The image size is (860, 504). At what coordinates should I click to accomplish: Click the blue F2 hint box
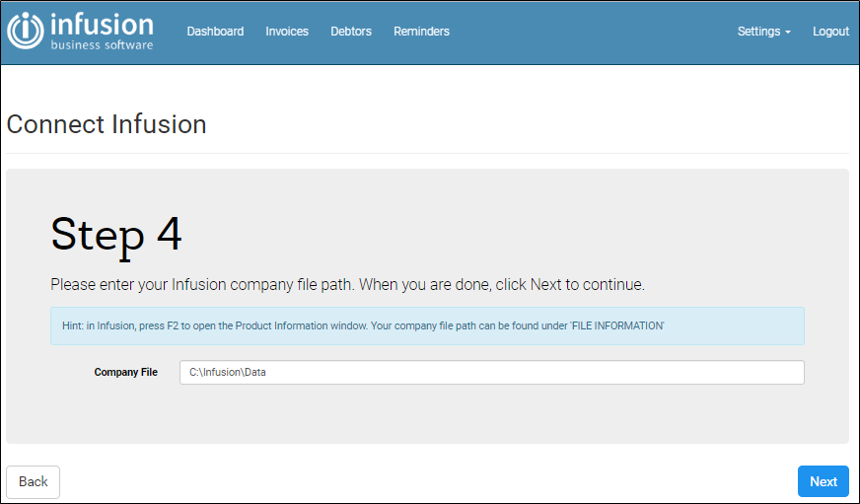pyautogui.click(x=427, y=325)
